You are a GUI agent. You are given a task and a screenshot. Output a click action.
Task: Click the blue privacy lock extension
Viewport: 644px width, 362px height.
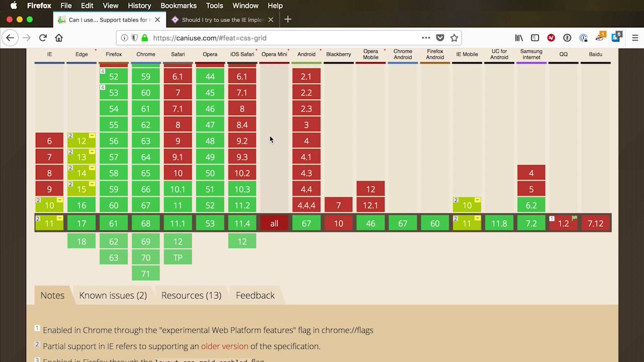coord(583,38)
